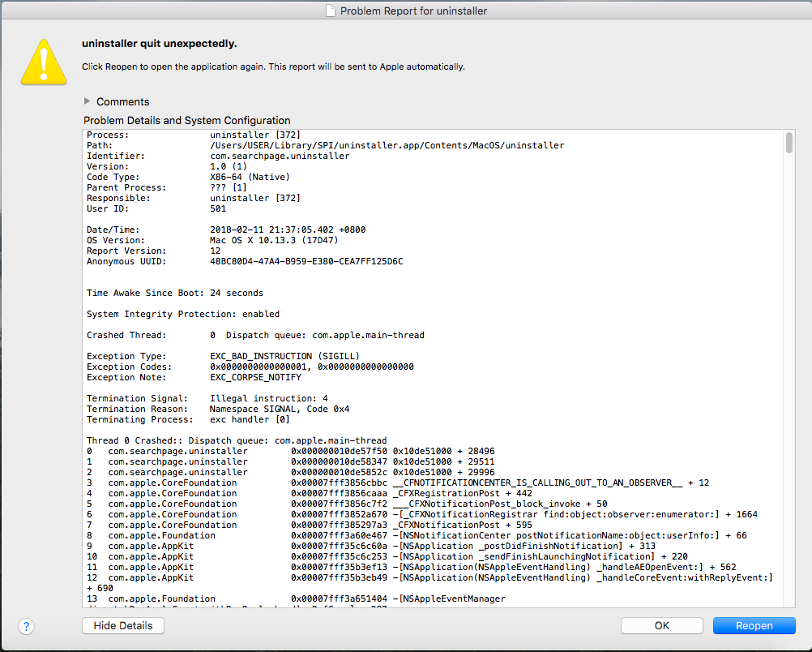Image resolution: width=812 pixels, height=652 pixels.
Task: Click the report scrollbar thumb
Action: (789, 143)
